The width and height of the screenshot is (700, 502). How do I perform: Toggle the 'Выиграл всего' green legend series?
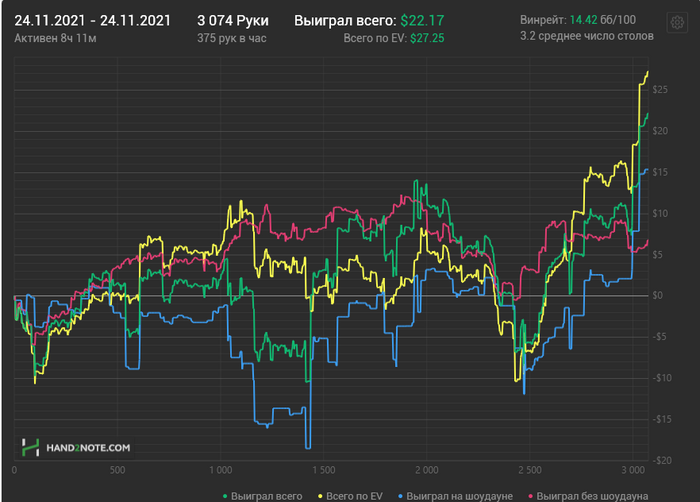tap(262, 496)
